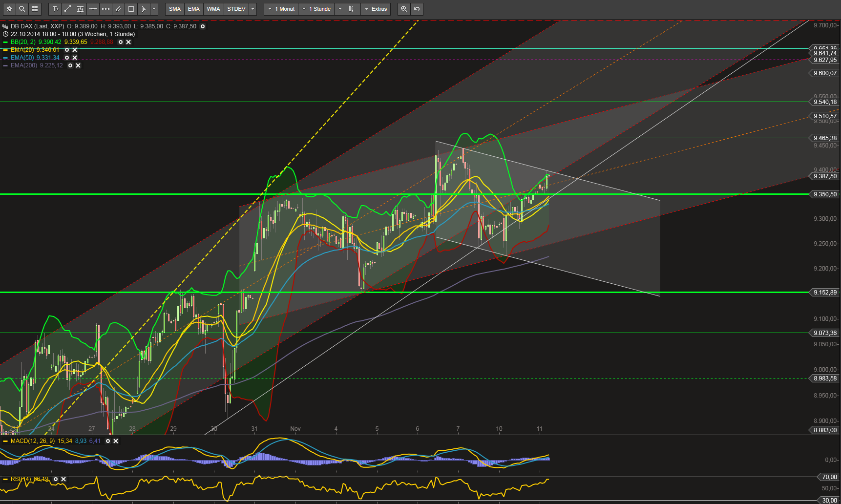The image size is (841, 504).
Task: Remove the RSI(14) indicator panel
Action: [x=63, y=479]
